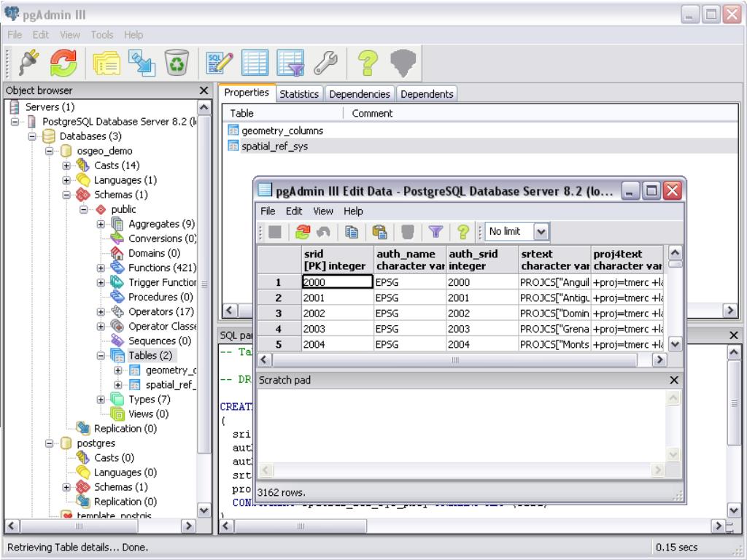The height and width of the screenshot is (560, 747).
Task: Switch to the Dependents tab
Action: pyautogui.click(x=427, y=94)
